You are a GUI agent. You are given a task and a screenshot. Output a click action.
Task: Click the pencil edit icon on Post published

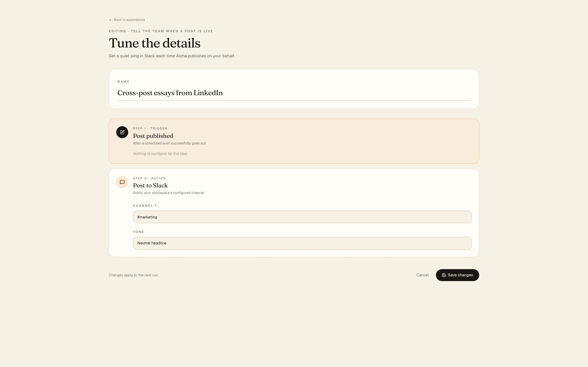[122, 132]
